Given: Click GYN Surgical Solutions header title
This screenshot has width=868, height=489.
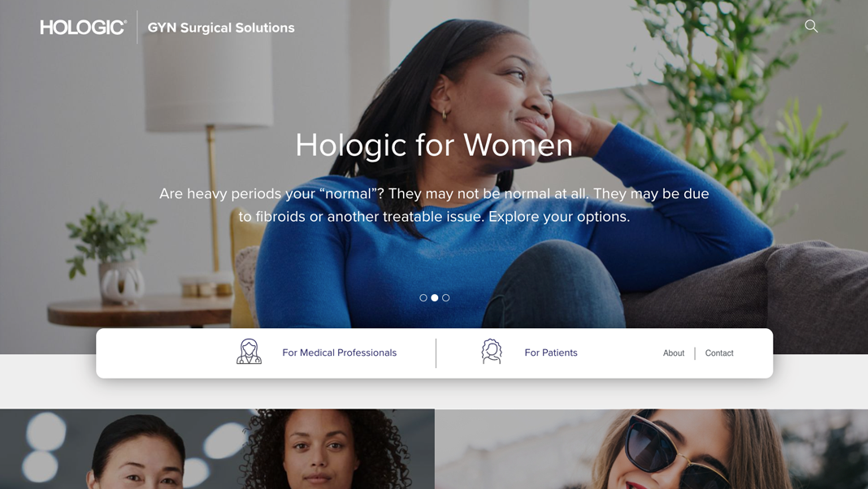Looking at the screenshot, I should coord(221,28).
